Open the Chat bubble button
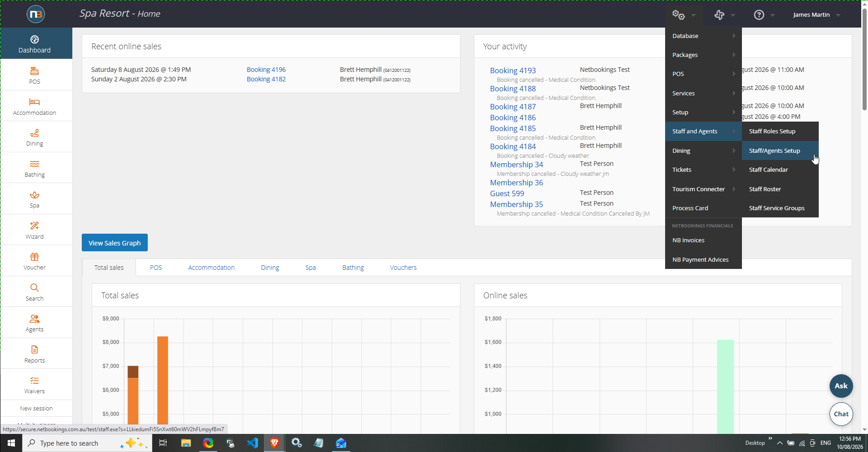The image size is (868, 452). pyautogui.click(x=841, y=414)
